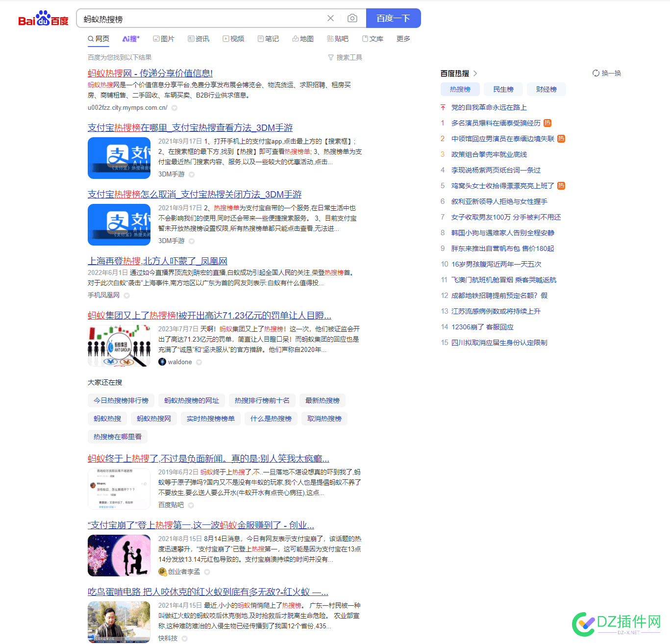The height and width of the screenshot is (644, 670).
Task: Expand snapshot arrow beside u002fzz.city.mymps.com.cn
Action: tap(174, 108)
